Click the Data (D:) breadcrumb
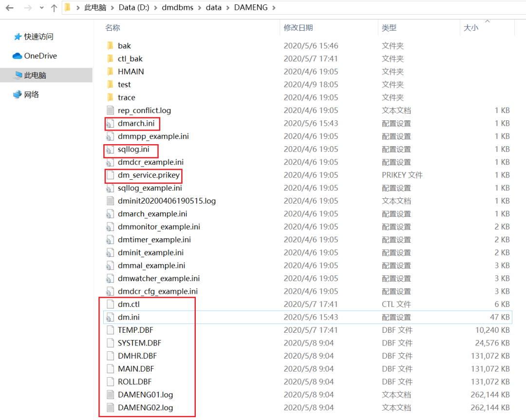 click(x=134, y=7)
